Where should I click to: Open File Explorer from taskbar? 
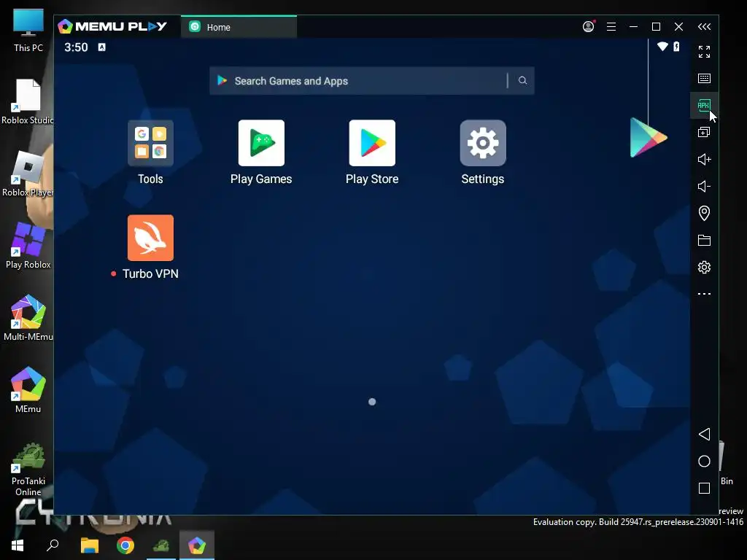(90, 545)
